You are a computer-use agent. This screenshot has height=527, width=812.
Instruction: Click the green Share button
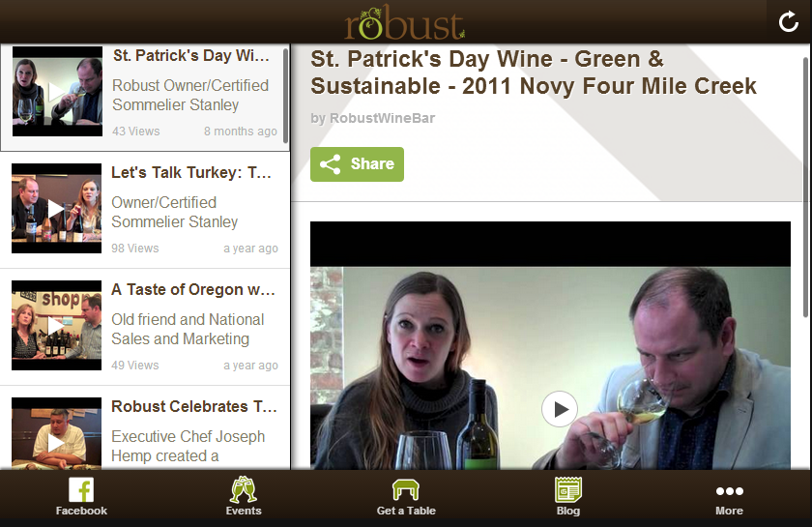[x=357, y=164]
